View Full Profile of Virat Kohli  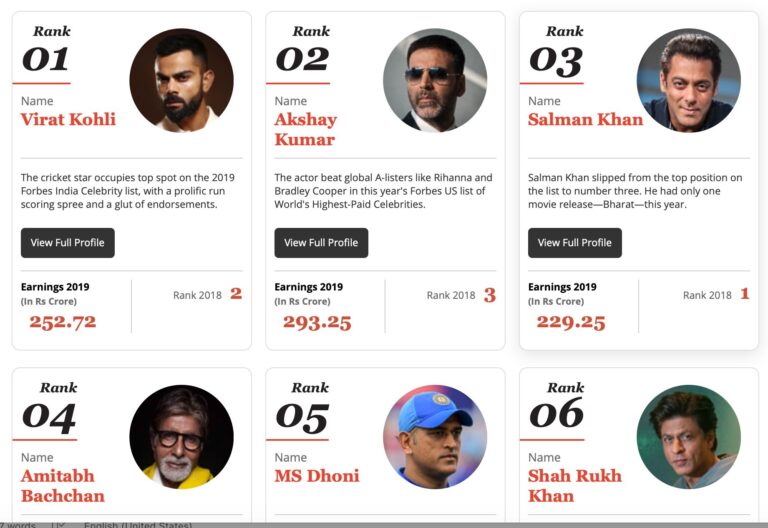pos(68,243)
